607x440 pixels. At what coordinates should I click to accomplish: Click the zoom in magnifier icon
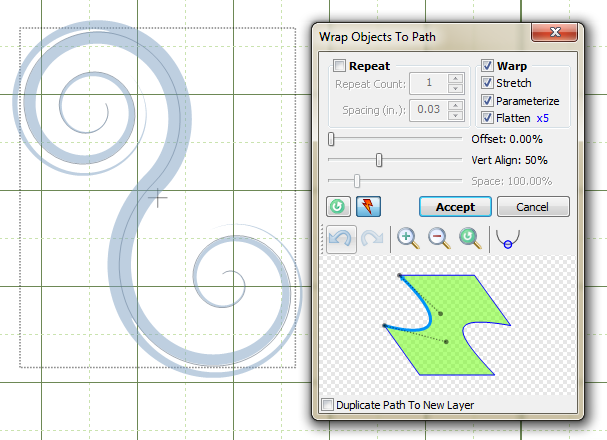click(x=408, y=239)
